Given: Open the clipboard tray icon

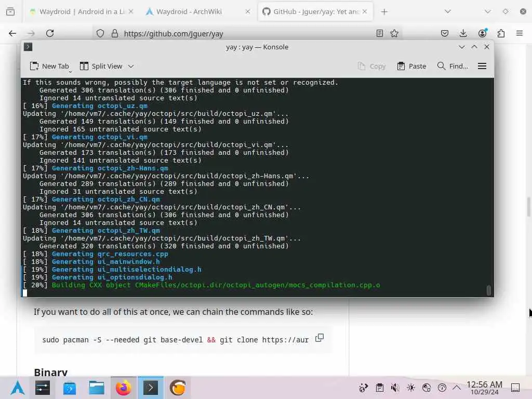Looking at the screenshot, I should (379, 388).
